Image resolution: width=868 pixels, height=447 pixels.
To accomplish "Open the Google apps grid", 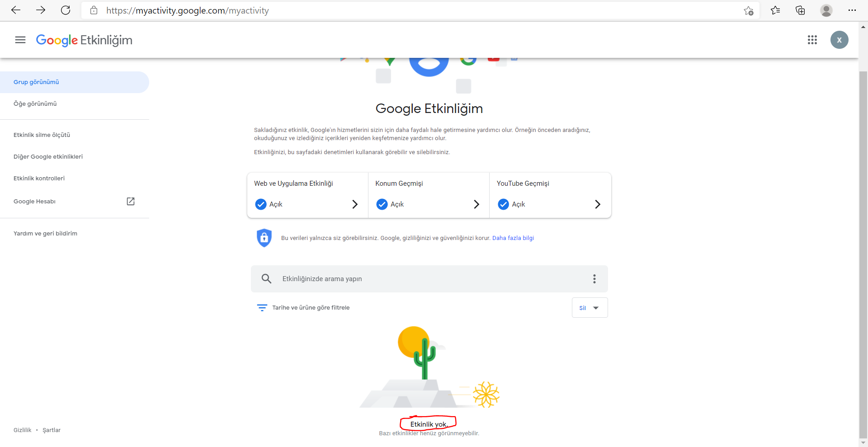I will click(x=812, y=40).
